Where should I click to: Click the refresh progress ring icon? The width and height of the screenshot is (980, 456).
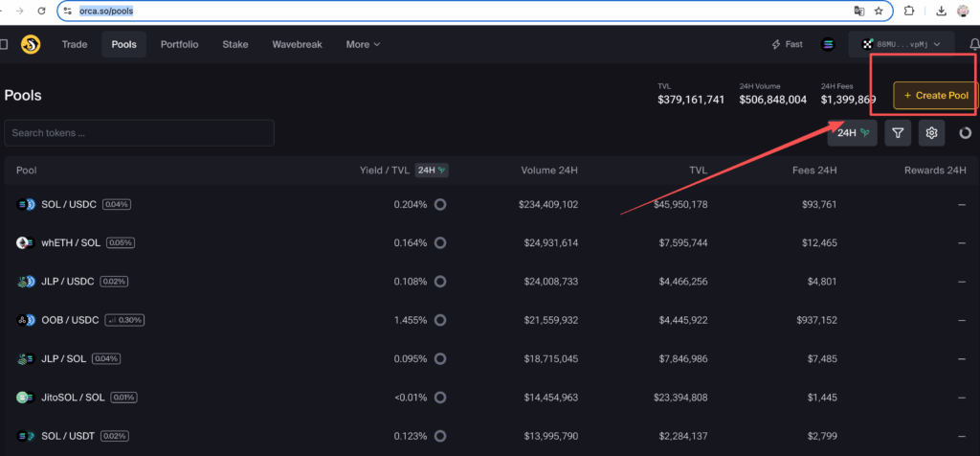(x=965, y=133)
